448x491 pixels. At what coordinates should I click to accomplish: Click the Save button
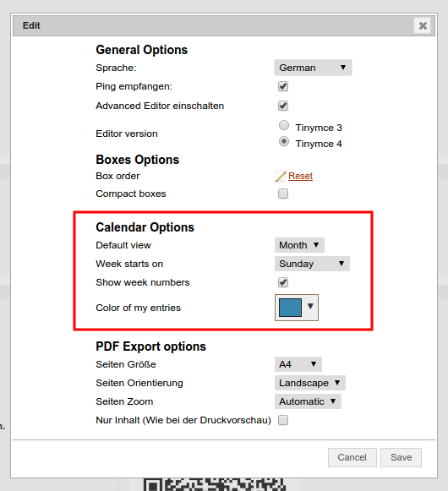coord(401,457)
